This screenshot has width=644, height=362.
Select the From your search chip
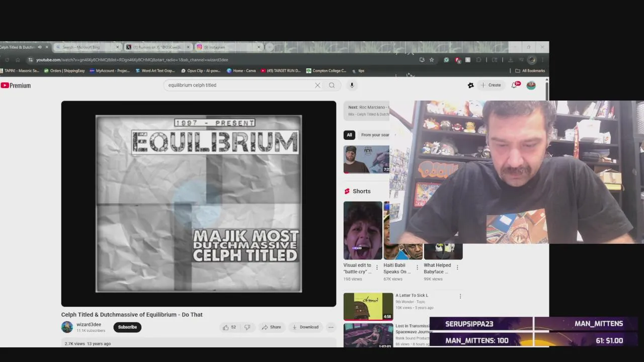375,135
